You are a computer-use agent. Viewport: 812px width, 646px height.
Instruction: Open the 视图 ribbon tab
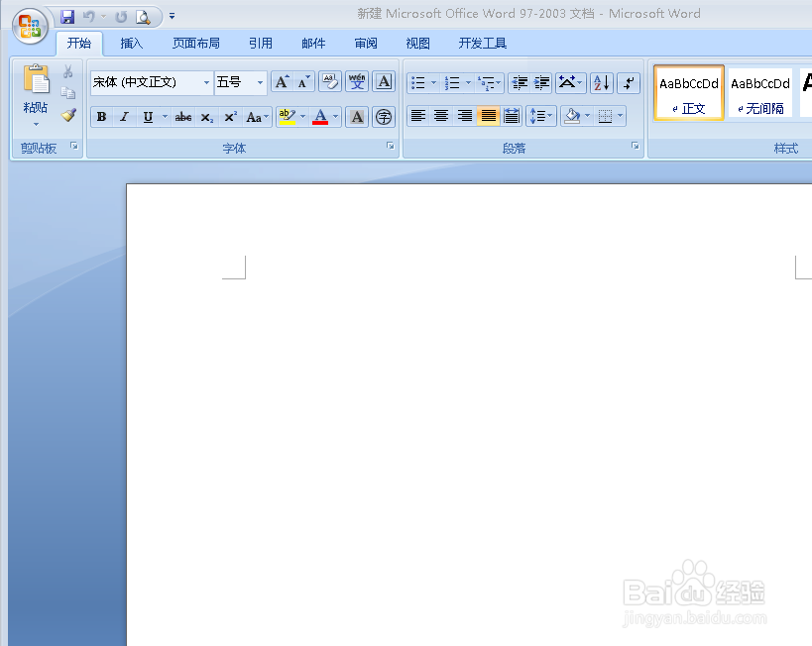tap(418, 43)
